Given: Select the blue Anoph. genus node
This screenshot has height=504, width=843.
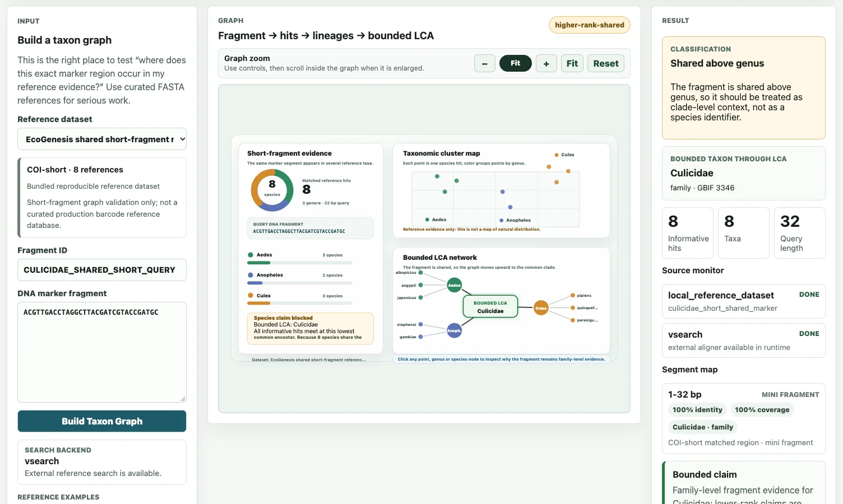Looking at the screenshot, I should (x=454, y=330).
